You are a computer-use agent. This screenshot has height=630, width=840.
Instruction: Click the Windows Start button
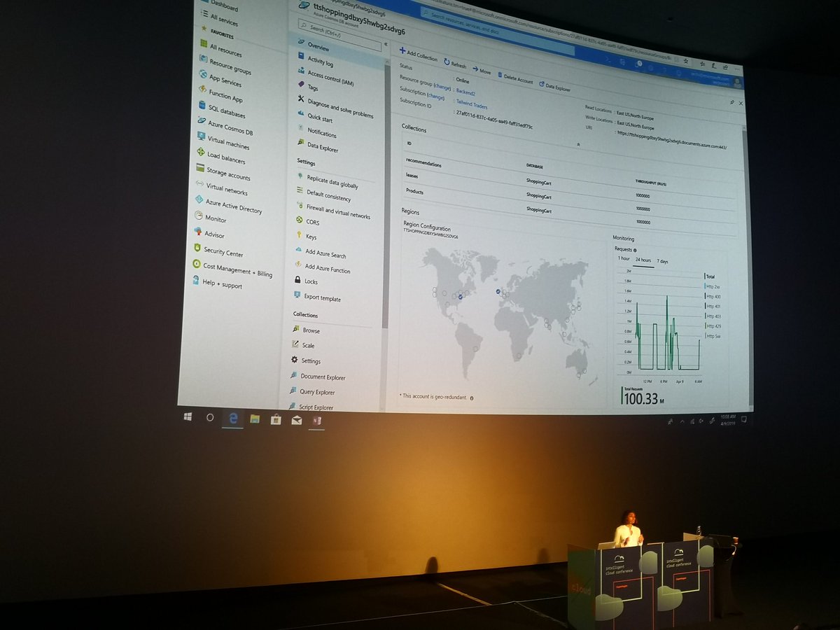188,416
